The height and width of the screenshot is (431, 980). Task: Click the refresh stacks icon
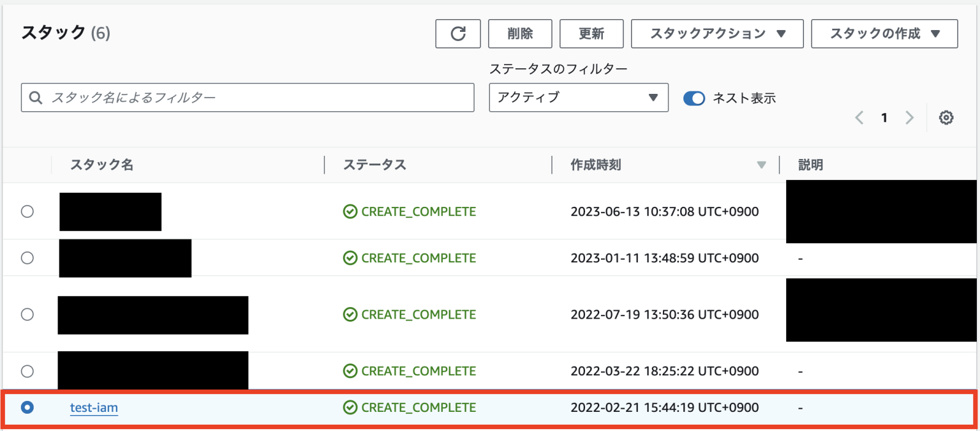[x=457, y=33]
